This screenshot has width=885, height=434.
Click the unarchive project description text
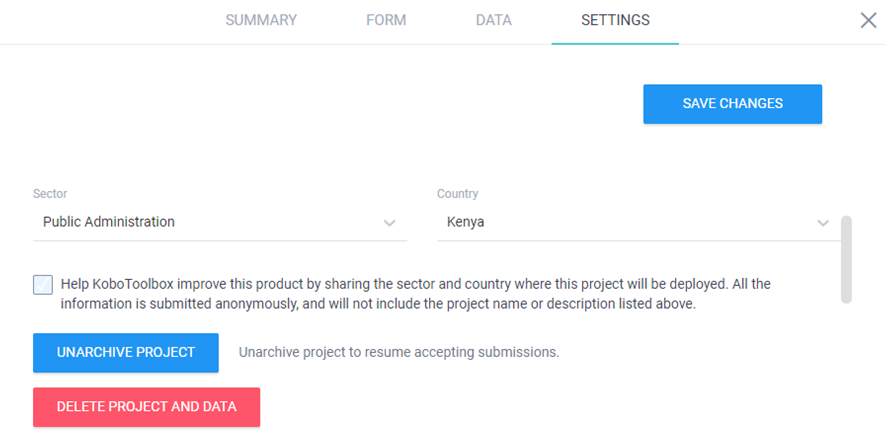398,352
